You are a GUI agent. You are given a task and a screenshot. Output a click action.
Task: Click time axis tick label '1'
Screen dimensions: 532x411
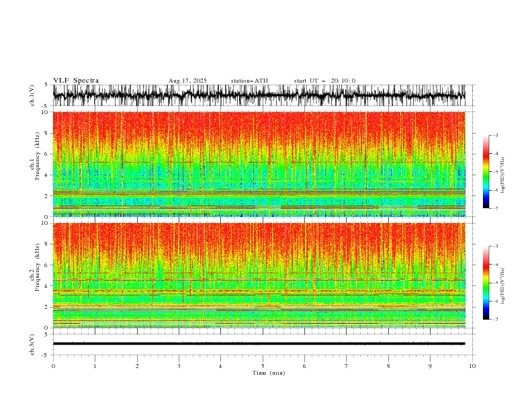95,366
